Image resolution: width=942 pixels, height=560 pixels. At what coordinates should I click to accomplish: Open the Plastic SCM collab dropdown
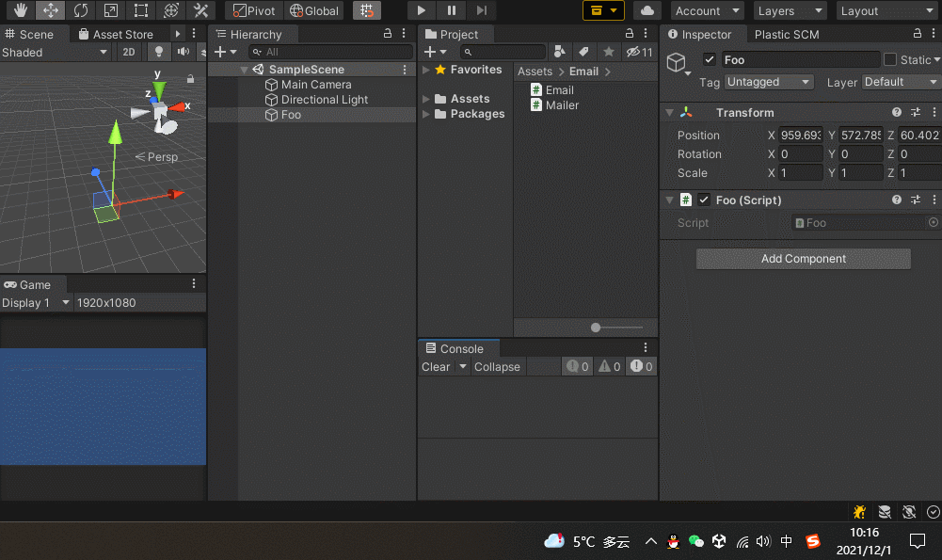(x=603, y=10)
